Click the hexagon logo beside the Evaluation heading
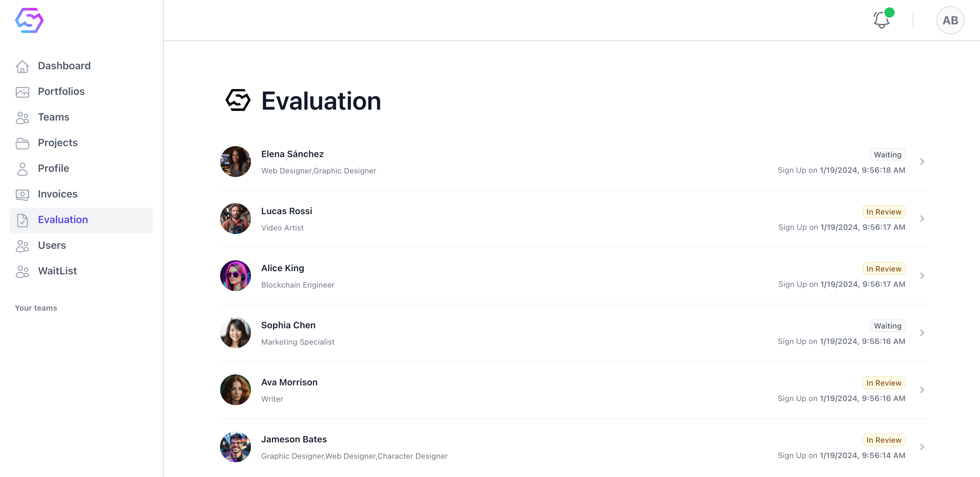 point(238,100)
